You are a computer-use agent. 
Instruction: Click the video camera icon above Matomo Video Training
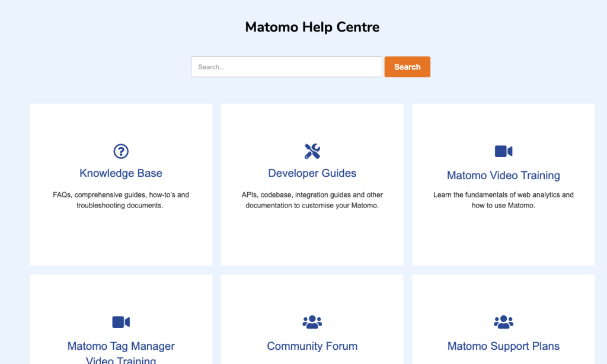point(503,151)
